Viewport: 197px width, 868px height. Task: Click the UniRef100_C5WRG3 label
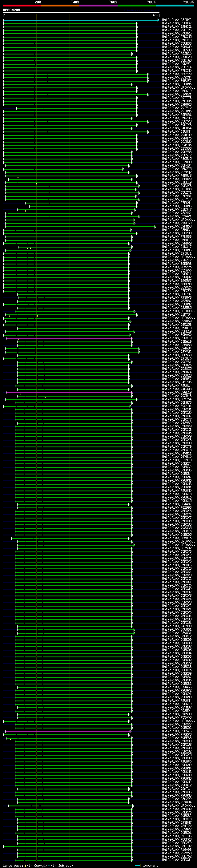177,43
